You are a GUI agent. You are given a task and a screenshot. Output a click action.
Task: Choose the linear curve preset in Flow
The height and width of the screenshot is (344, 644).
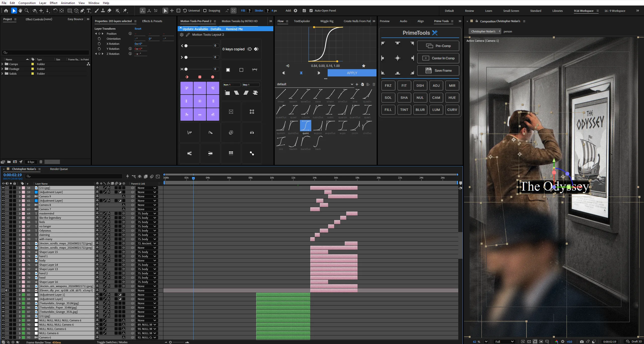pyautogui.click(x=281, y=96)
